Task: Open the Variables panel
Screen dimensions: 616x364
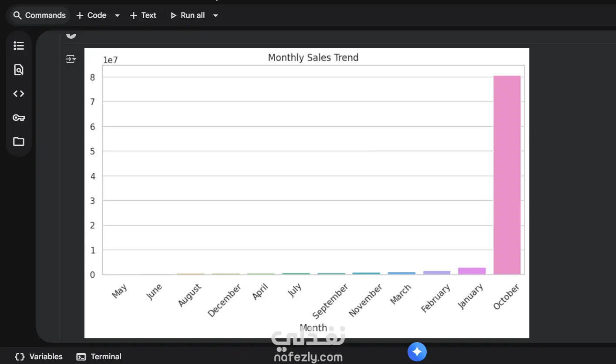Action: (x=39, y=357)
